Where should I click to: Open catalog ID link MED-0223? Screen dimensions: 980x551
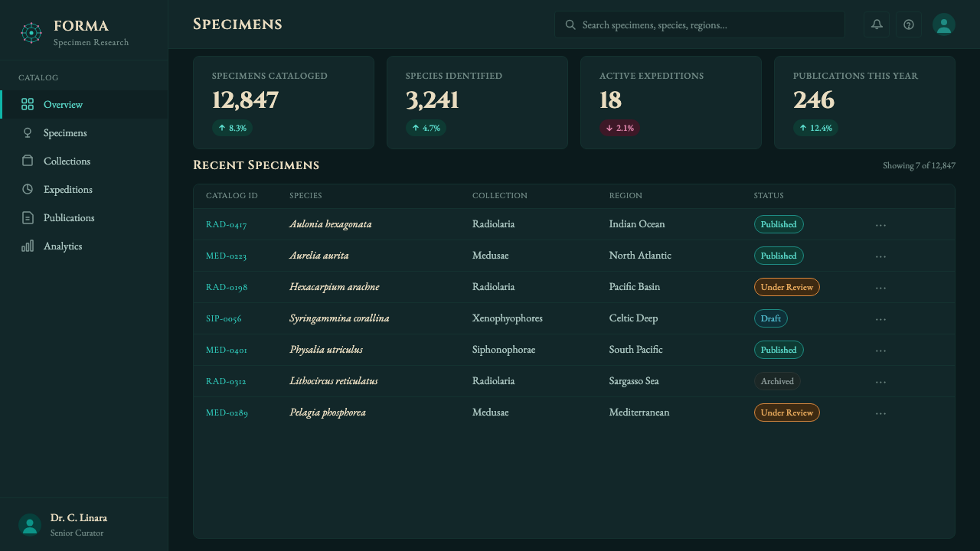226,256
